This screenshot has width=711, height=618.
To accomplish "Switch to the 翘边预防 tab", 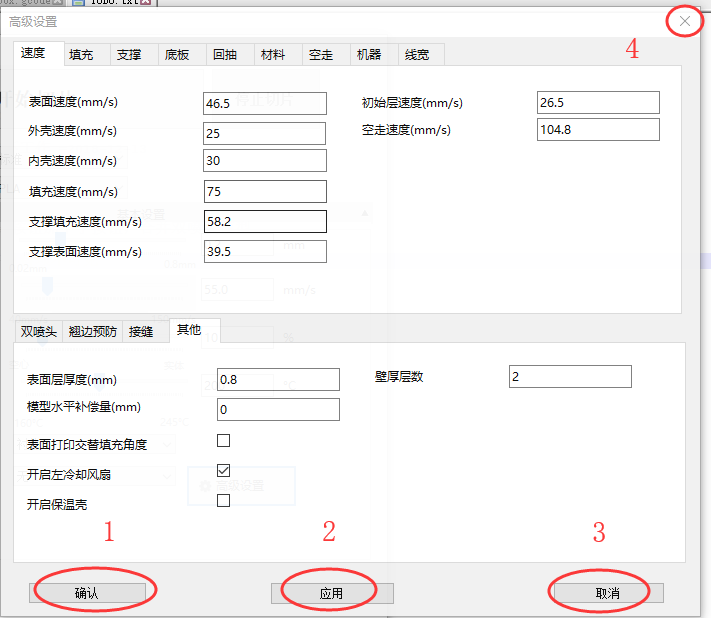I will tap(92, 331).
